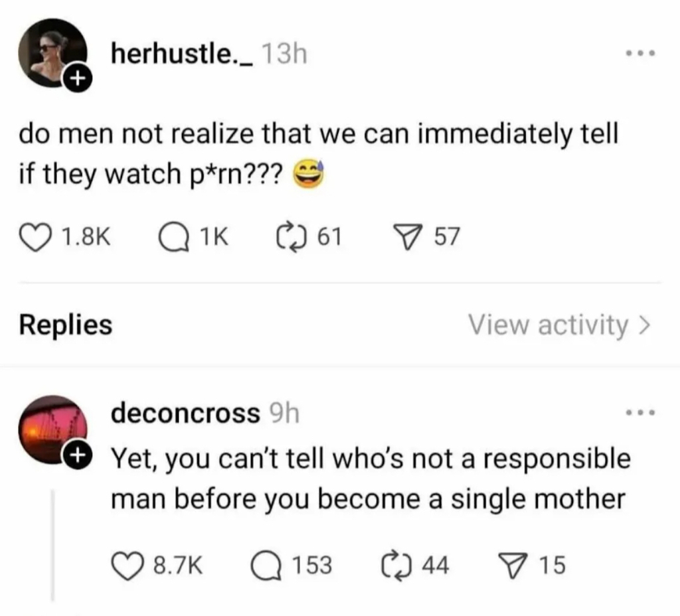Open the deconcross profile name
680x616 pixels.
(186, 413)
